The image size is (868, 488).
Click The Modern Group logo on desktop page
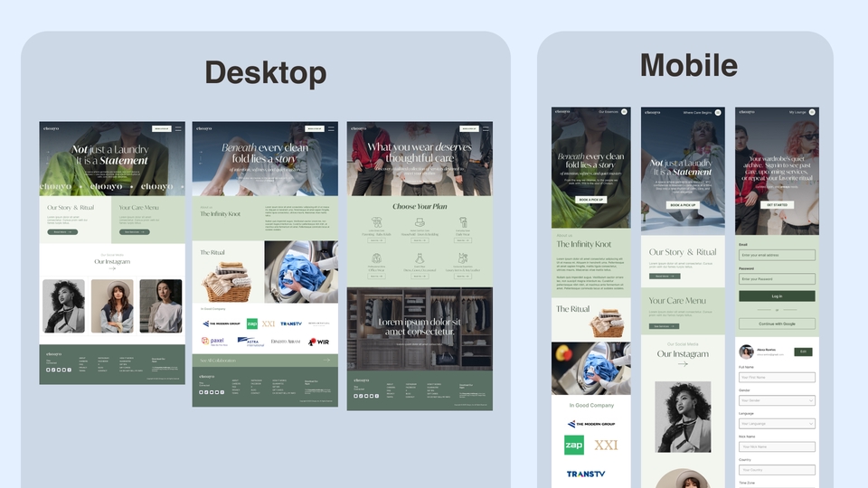[221, 324]
